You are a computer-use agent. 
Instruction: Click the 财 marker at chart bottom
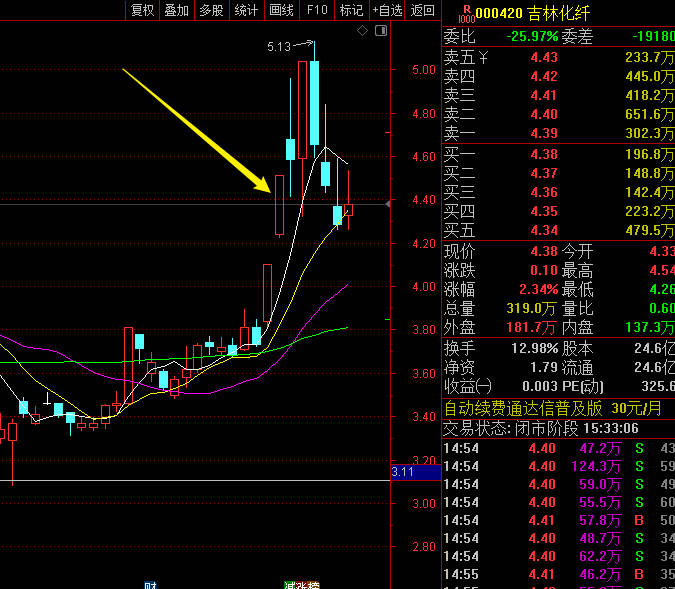click(x=150, y=583)
